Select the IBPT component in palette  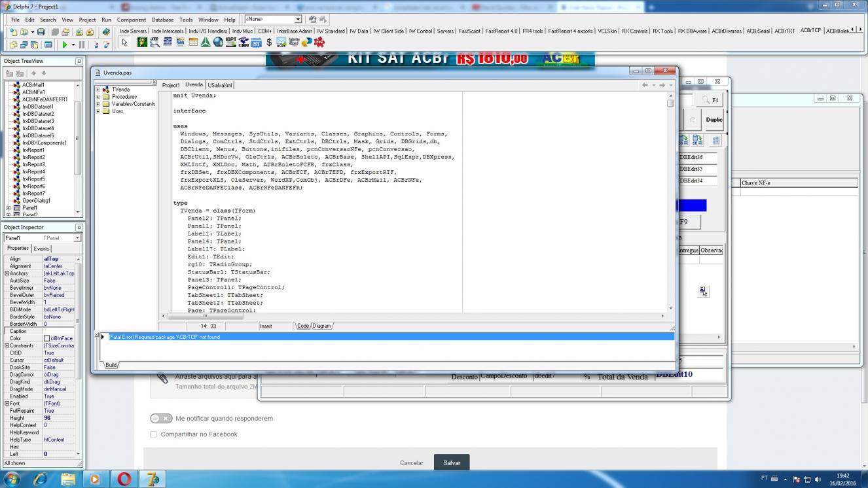coord(230,43)
